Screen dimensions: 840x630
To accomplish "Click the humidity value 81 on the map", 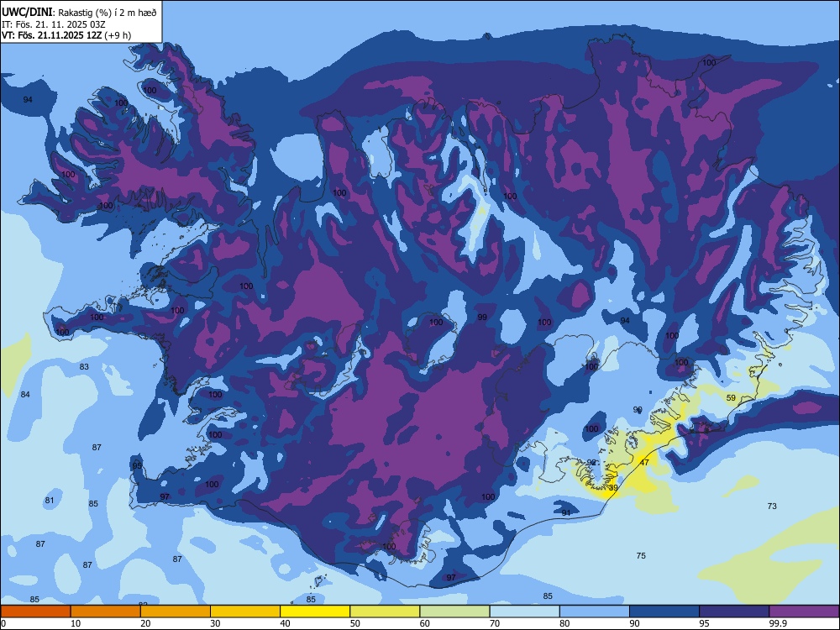I will pyautogui.click(x=50, y=501).
